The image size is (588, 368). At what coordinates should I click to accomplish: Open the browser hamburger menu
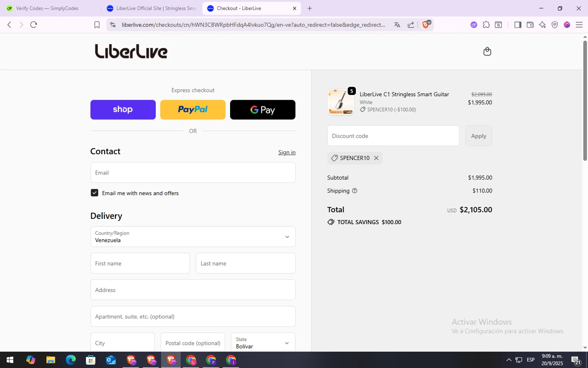pos(579,25)
